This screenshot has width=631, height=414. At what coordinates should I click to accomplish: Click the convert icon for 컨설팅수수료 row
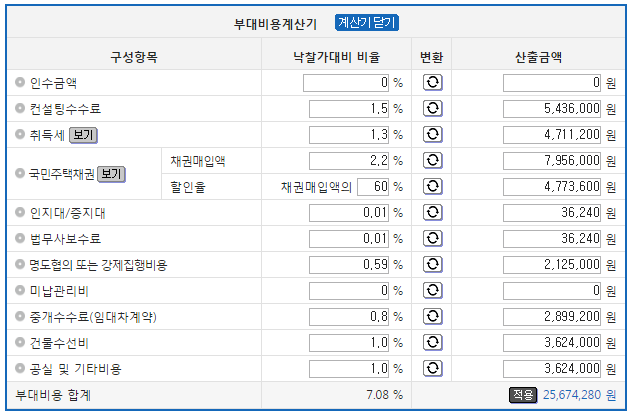click(x=433, y=109)
